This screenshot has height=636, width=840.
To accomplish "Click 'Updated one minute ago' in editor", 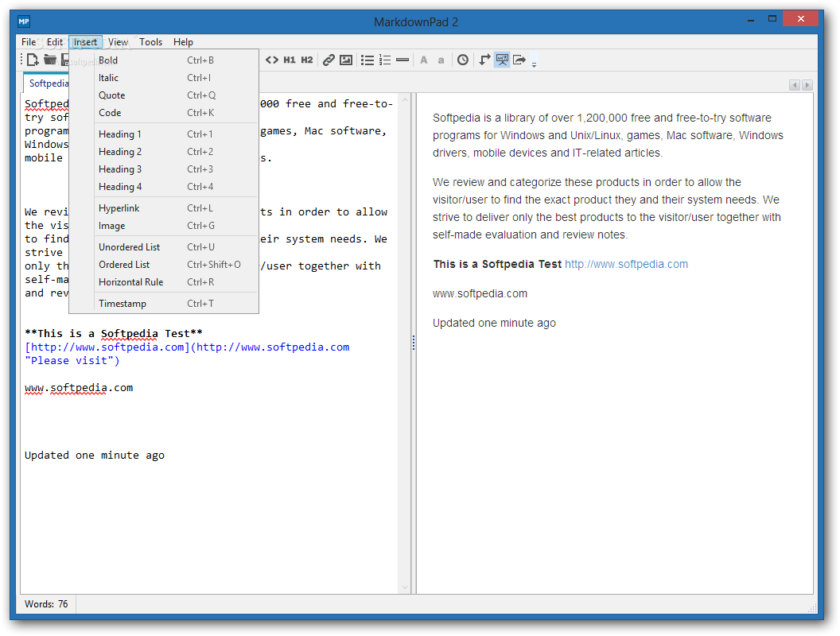I will (95, 455).
